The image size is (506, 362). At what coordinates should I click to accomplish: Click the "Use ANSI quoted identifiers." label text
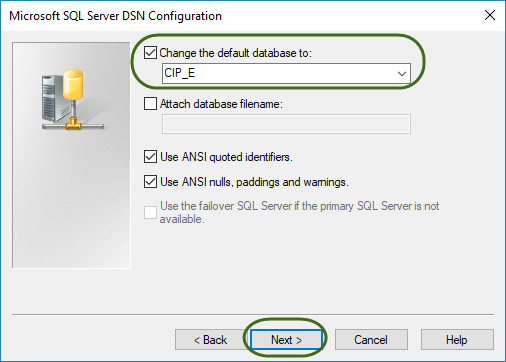[x=226, y=157]
